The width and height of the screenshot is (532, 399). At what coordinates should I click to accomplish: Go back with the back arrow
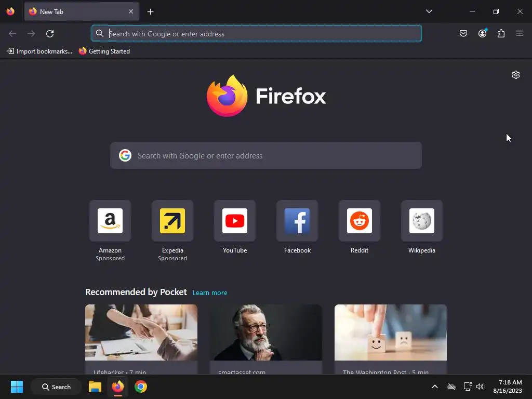tap(12, 34)
